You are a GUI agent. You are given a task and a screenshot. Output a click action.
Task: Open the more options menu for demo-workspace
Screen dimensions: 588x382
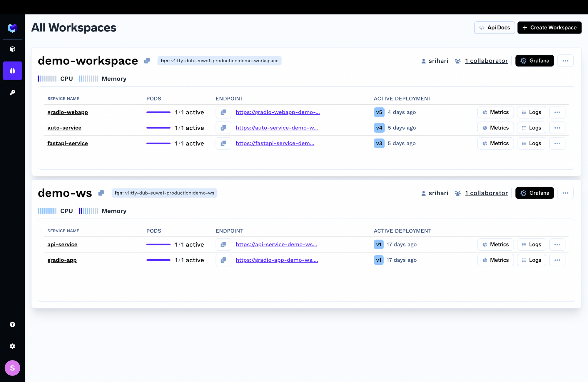(x=565, y=61)
